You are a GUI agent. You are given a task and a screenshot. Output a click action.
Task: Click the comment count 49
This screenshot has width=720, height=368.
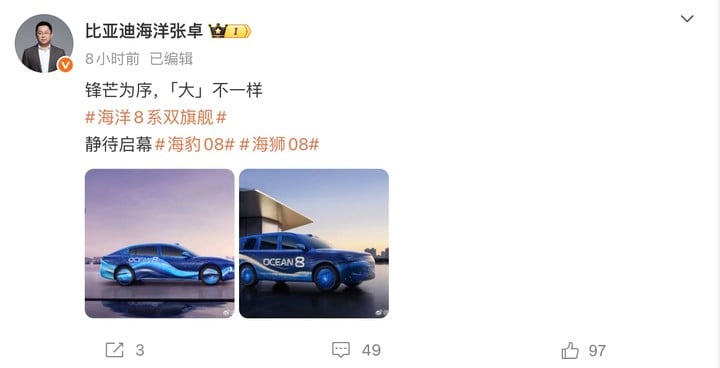point(371,351)
